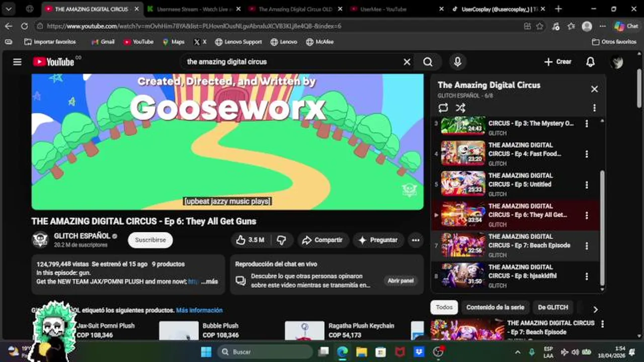Clear the YouTube search box text
The image size is (644, 362).
407,62
